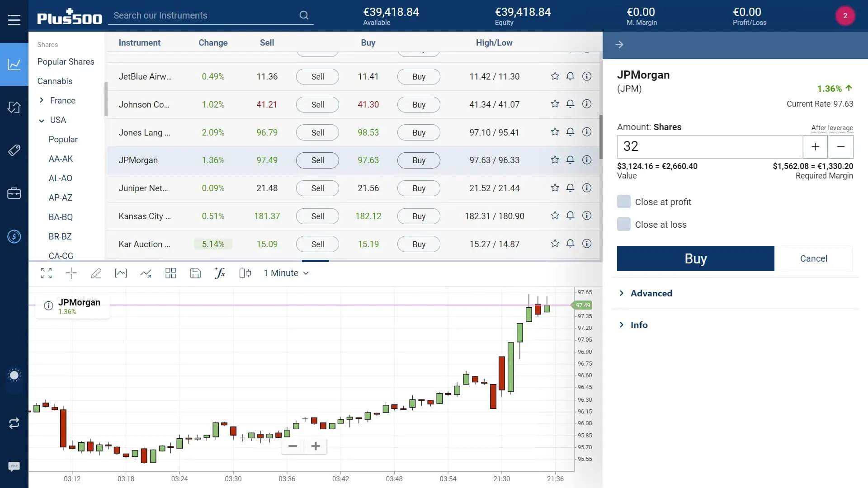Screen dimensions: 868x488
Task: Click the switch mode arrows icon
Action: tap(14, 423)
